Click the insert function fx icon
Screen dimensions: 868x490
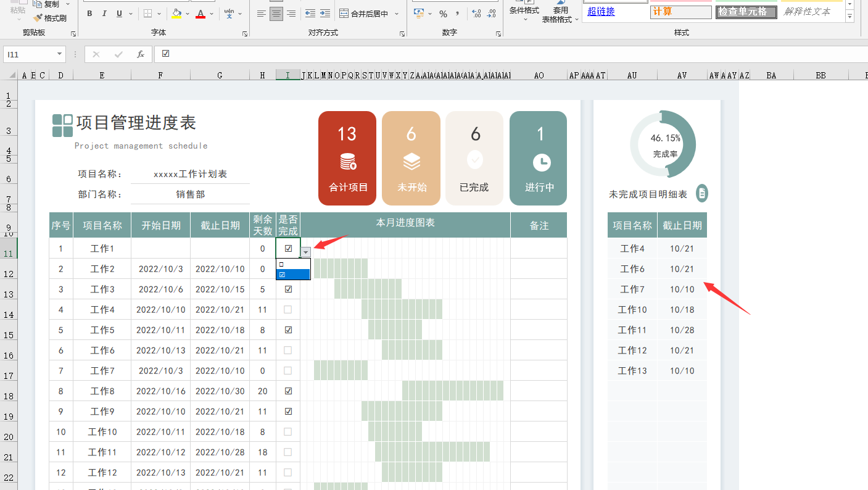coord(141,54)
